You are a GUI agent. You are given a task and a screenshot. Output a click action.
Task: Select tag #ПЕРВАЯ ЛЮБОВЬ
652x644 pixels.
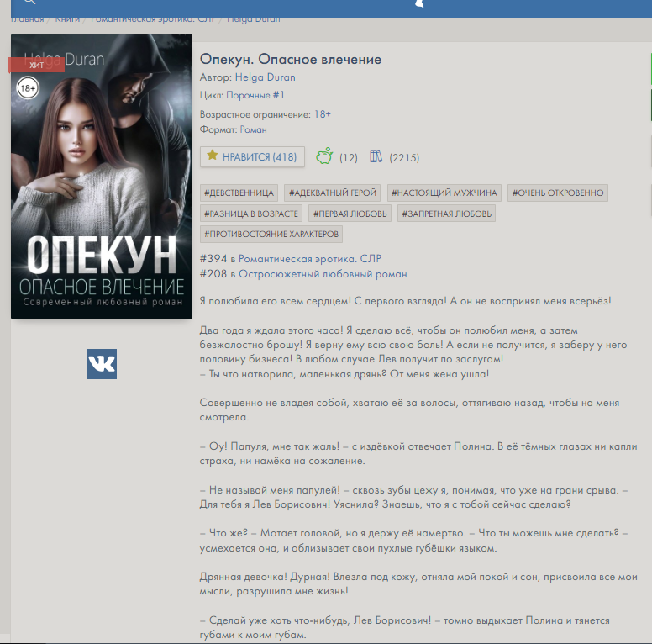(350, 214)
